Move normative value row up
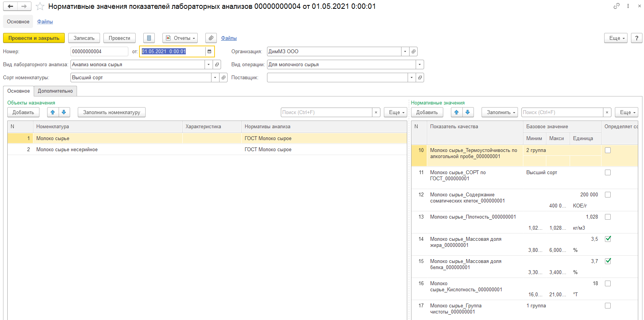The image size is (644, 320). (457, 112)
